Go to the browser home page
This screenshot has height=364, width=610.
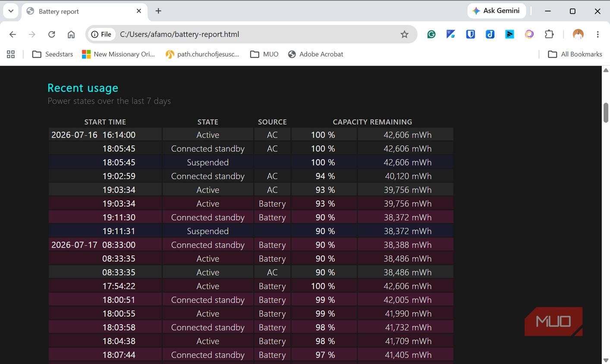71,35
